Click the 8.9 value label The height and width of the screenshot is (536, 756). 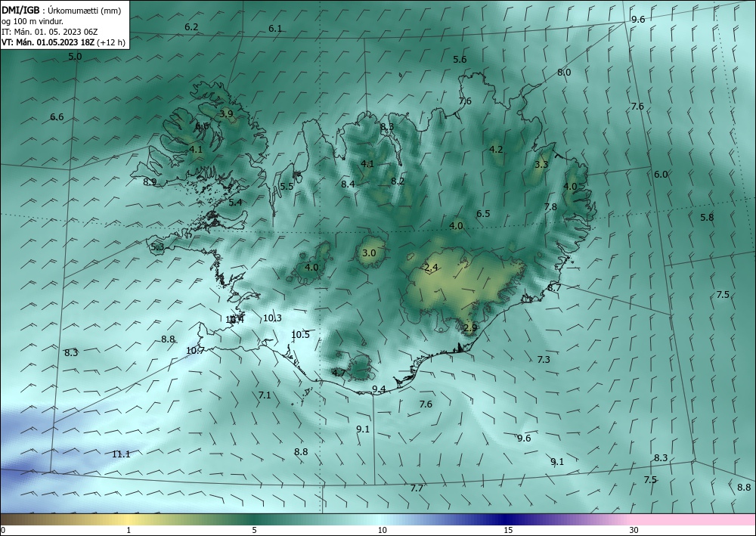(150, 181)
